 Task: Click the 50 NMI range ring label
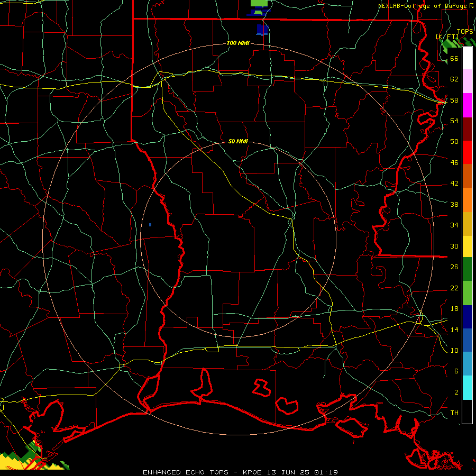pos(238,141)
